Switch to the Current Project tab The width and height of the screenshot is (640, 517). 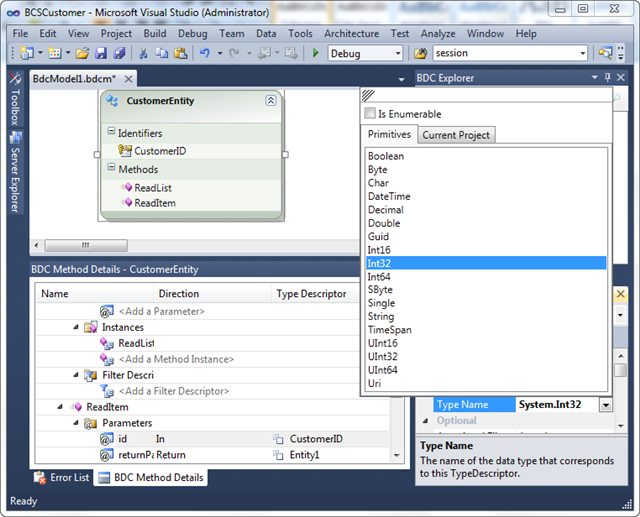click(456, 135)
